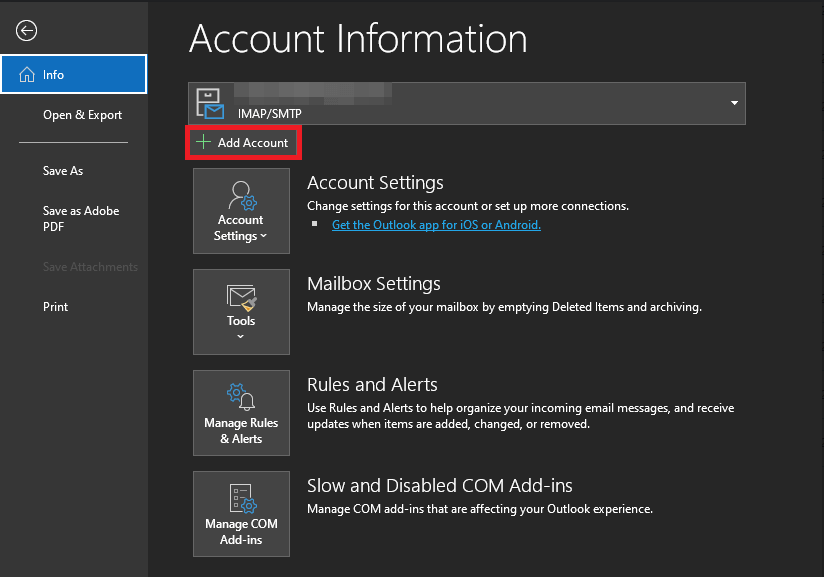Click the plus icon for Add Account
The image size is (824, 577).
click(x=203, y=143)
